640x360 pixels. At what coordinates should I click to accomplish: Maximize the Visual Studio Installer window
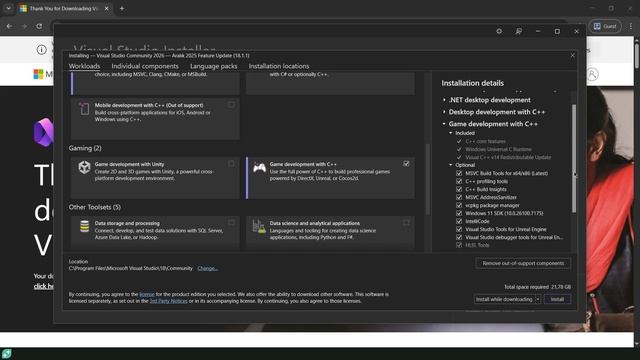(557, 31)
